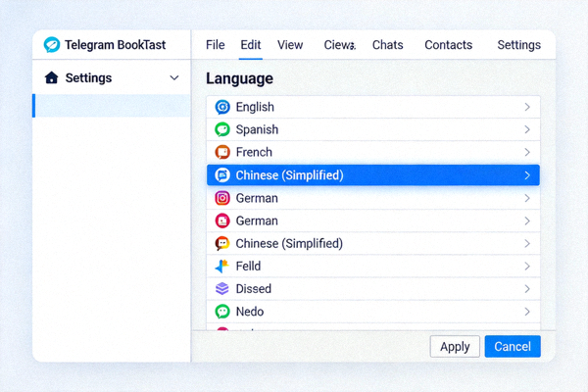Open chevron on German row with pink camera icon
Image resolution: width=588 pixels, height=392 pixels.
[527, 198]
